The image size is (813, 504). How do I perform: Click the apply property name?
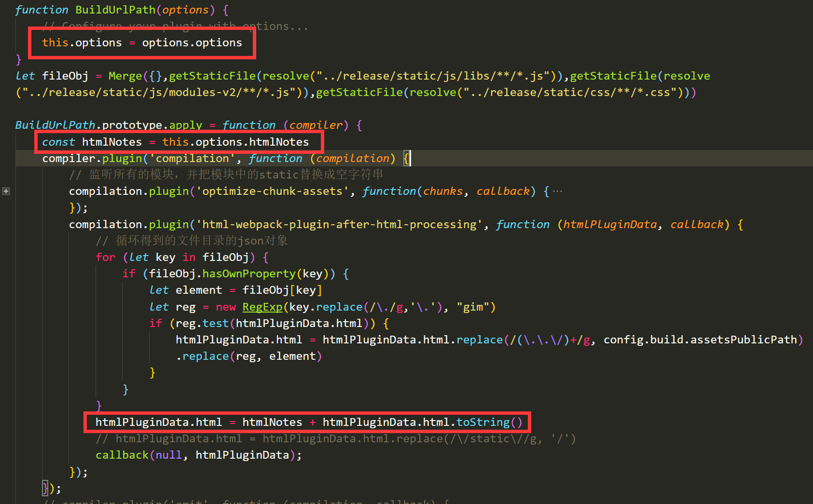(x=185, y=125)
